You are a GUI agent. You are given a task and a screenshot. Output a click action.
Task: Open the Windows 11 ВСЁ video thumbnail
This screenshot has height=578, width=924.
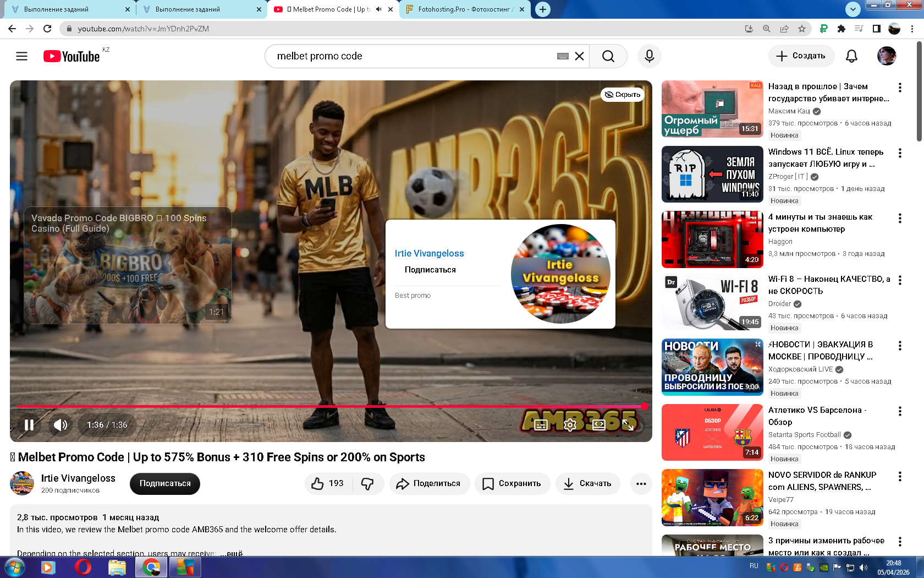[x=712, y=174]
